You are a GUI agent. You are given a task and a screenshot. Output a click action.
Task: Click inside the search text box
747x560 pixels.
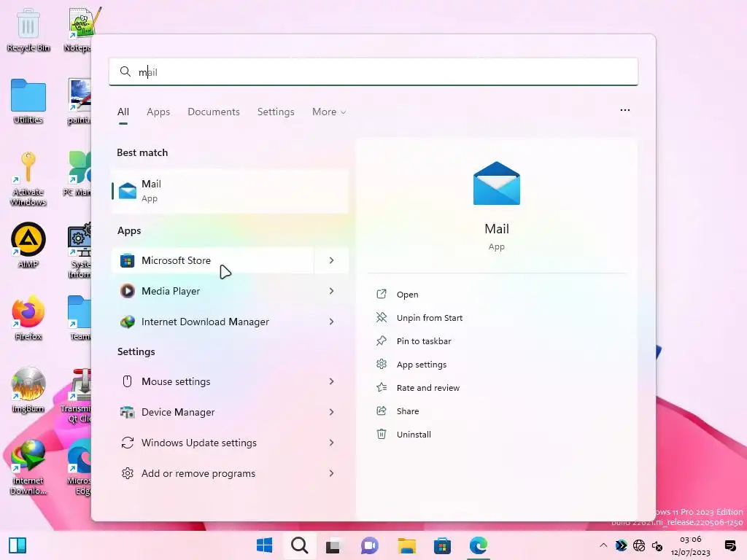pos(373,72)
